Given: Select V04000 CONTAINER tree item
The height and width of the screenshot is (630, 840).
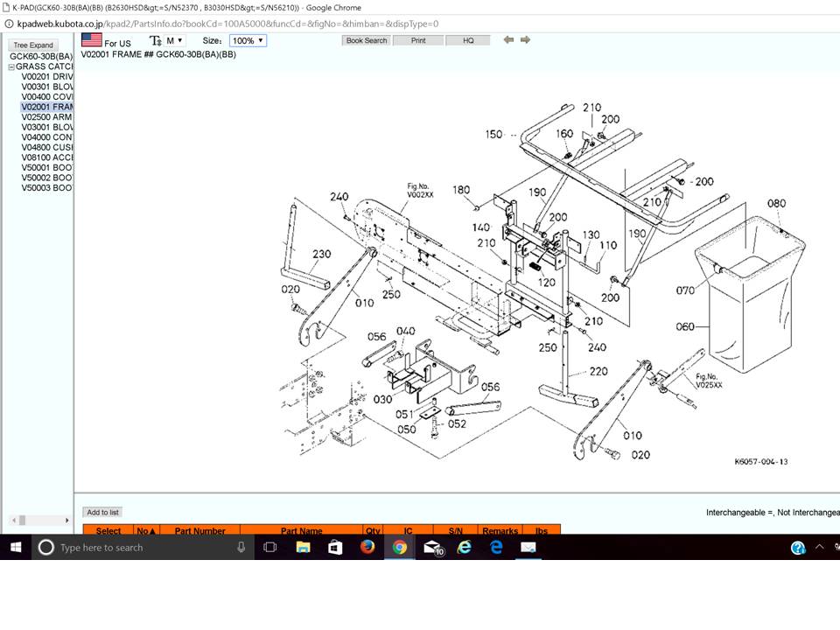Looking at the screenshot, I should pos(47,137).
